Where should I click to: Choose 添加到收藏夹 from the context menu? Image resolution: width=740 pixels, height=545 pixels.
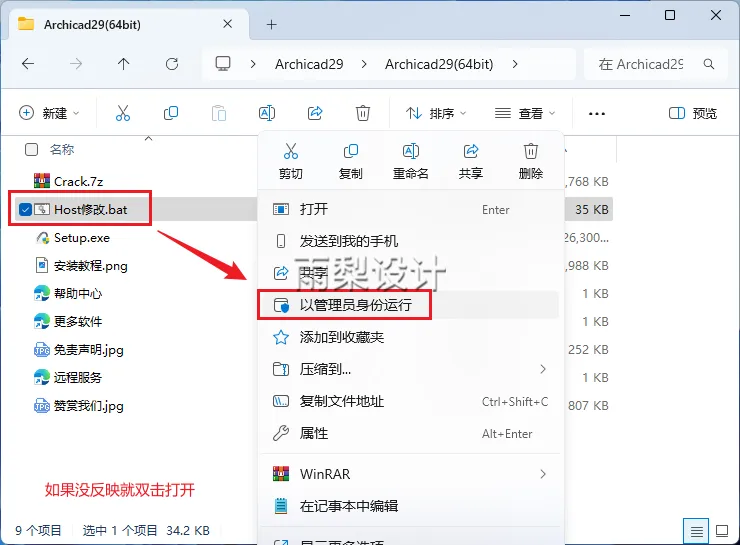[x=411, y=337]
